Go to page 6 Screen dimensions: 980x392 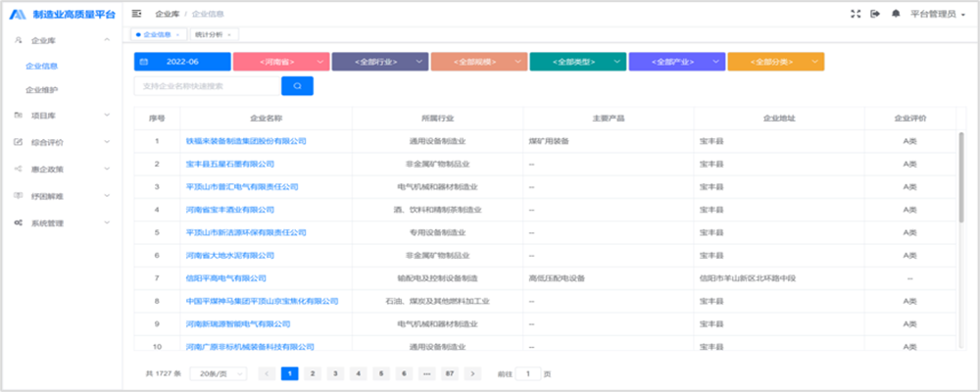[x=404, y=373]
